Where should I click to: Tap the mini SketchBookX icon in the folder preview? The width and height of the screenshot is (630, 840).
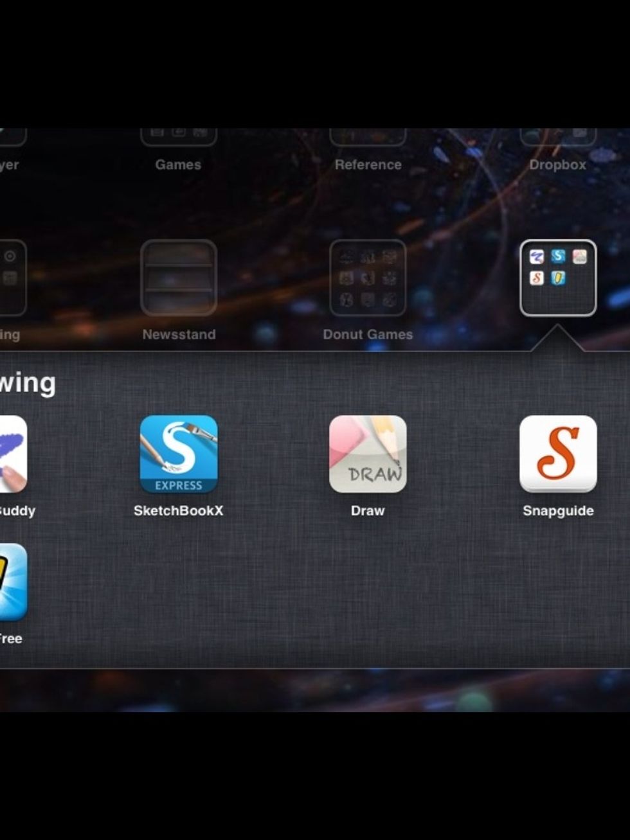point(558,256)
